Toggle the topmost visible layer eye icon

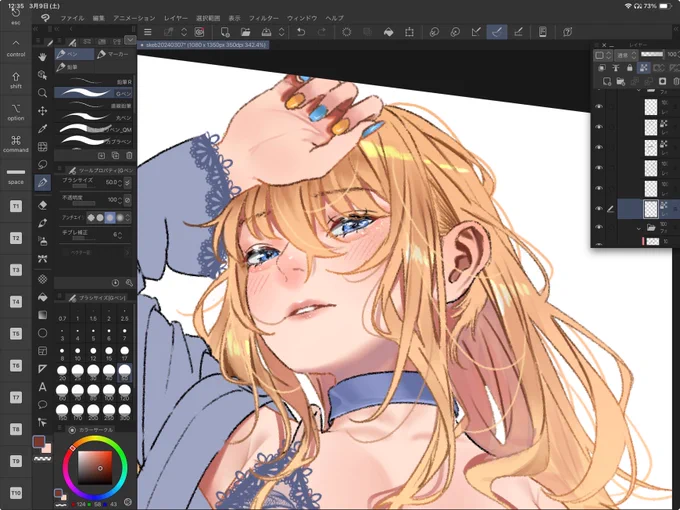[x=599, y=106]
